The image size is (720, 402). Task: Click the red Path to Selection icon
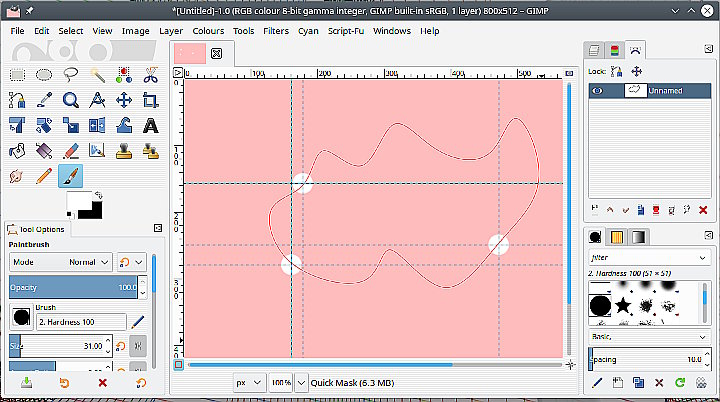pyautogui.click(x=656, y=210)
